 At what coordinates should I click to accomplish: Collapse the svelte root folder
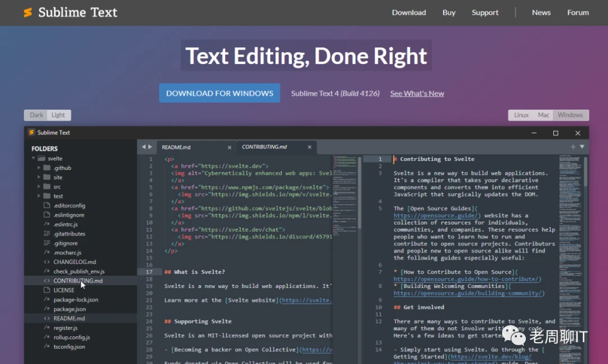[x=34, y=159]
